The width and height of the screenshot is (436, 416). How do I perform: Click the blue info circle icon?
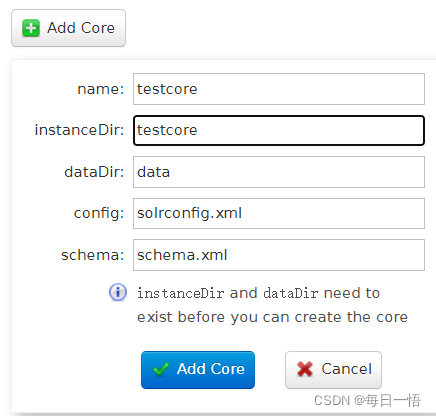pos(118,292)
